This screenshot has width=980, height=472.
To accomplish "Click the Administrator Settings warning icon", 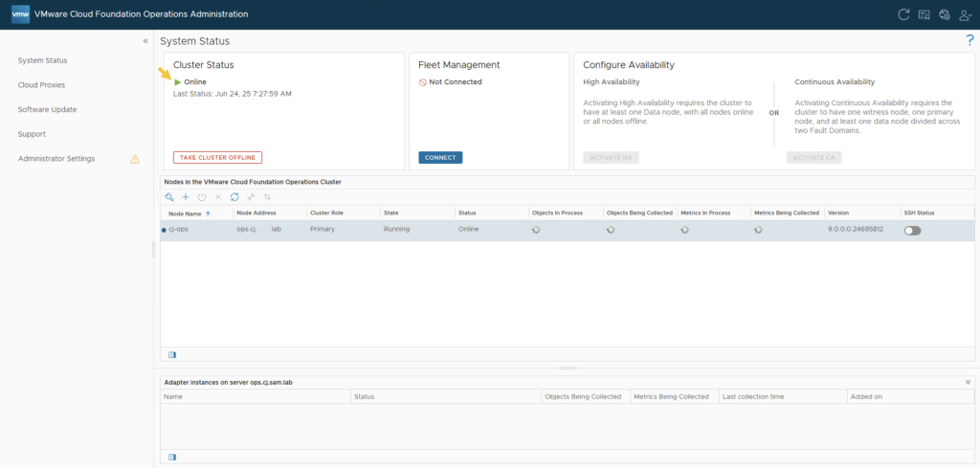I will (135, 159).
